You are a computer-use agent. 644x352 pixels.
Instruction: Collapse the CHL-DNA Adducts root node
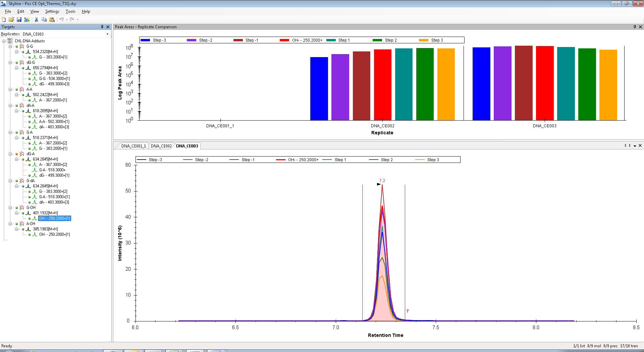click(x=4, y=41)
